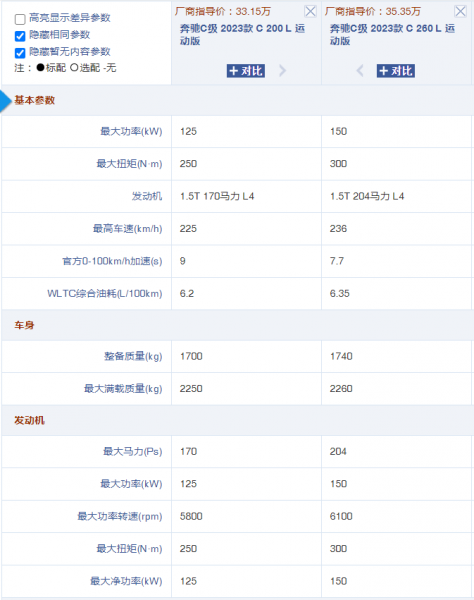Select the 发动机 section header
Screen dimensions: 474x600
pyautogui.click(x=29, y=421)
